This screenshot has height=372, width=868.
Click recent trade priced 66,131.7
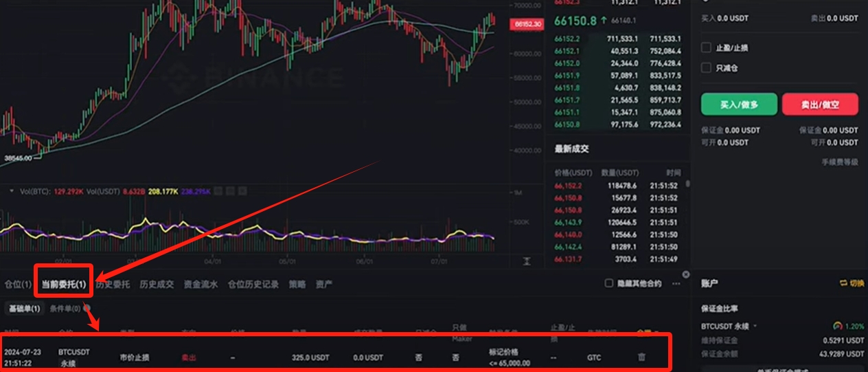tap(567, 259)
